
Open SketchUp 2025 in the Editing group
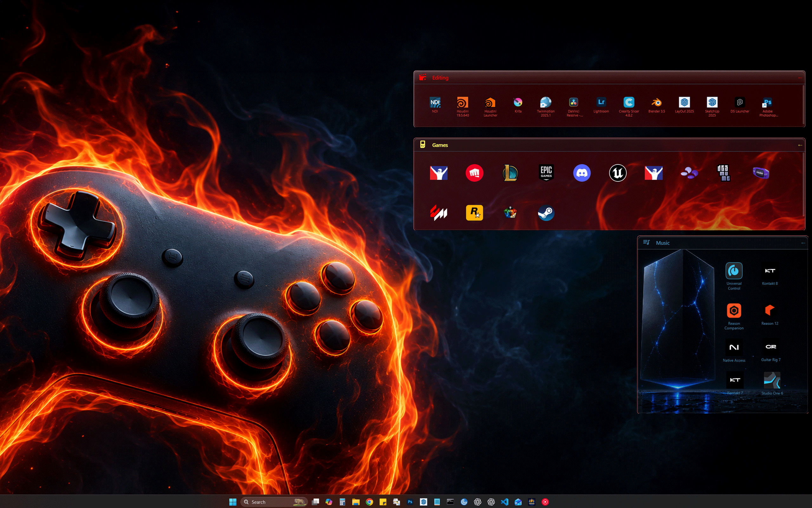[x=712, y=106]
